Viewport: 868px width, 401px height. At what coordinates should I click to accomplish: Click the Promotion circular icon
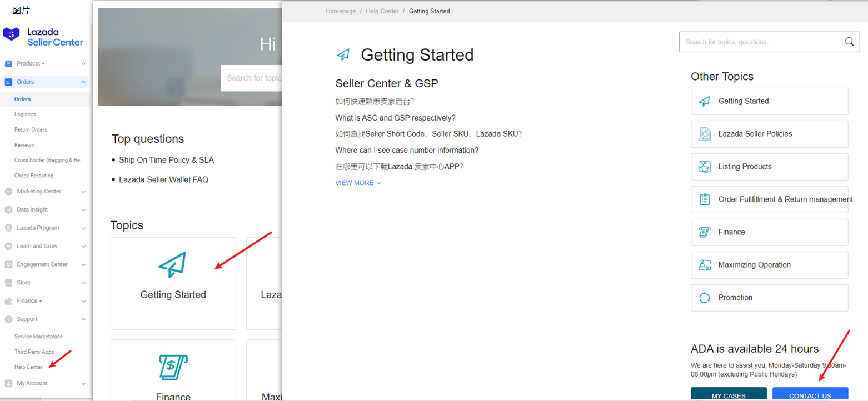[705, 298]
